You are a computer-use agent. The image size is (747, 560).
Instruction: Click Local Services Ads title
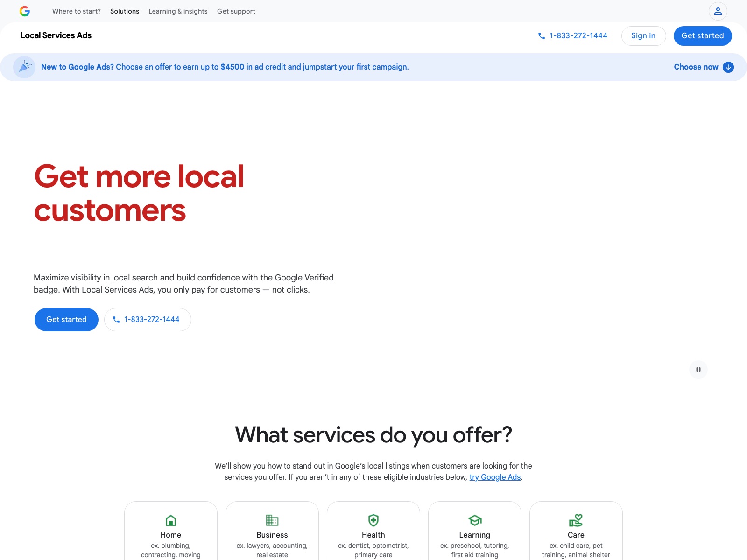pos(56,35)
